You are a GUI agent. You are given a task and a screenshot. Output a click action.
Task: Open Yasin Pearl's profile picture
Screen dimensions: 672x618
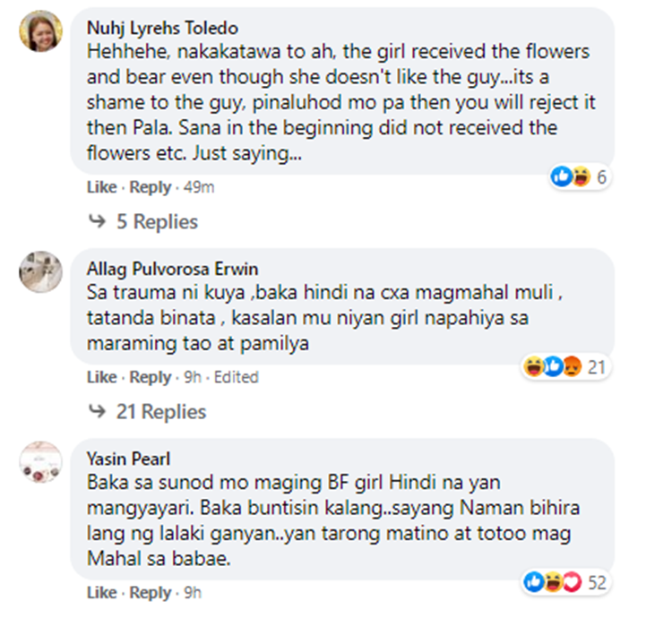point(40,462)
